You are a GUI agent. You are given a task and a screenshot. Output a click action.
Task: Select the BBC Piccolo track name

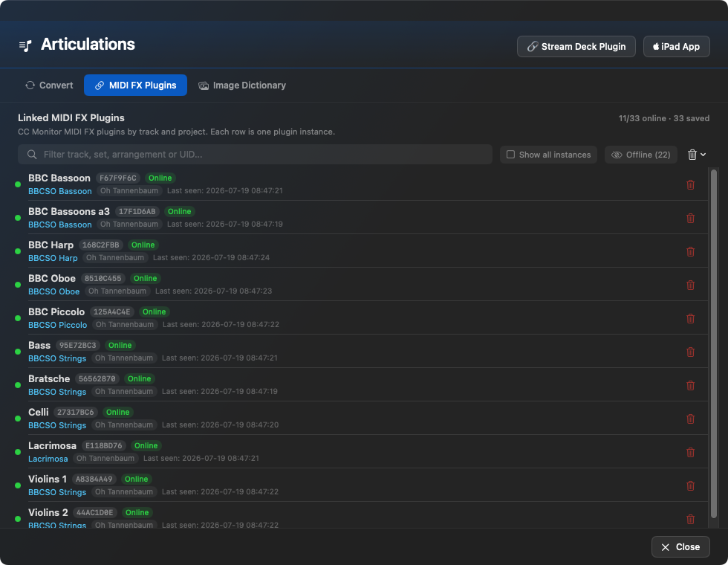coord(56,311)
